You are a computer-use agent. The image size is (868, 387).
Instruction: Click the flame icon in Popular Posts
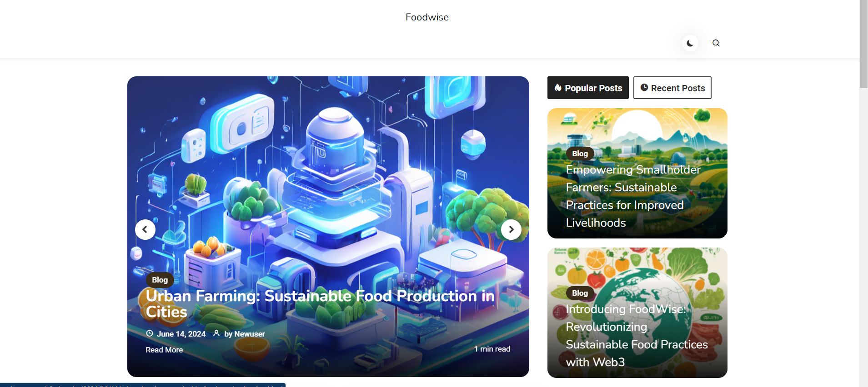click(x=558, y=88)
